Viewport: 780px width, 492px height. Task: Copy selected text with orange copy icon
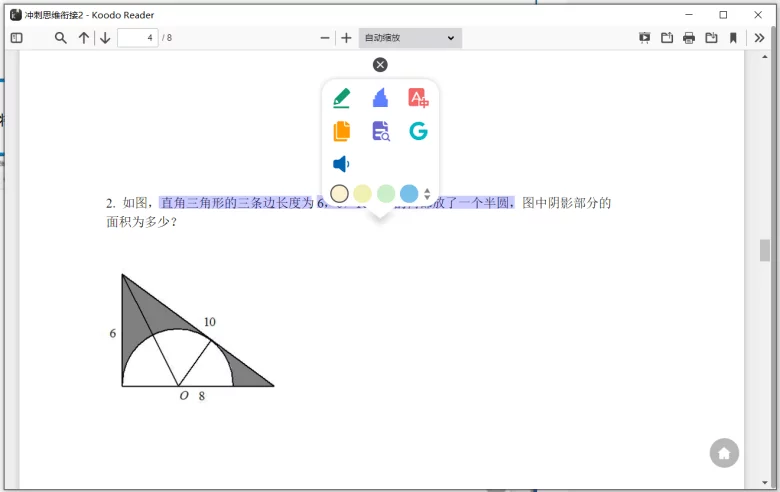coord(342,131)
